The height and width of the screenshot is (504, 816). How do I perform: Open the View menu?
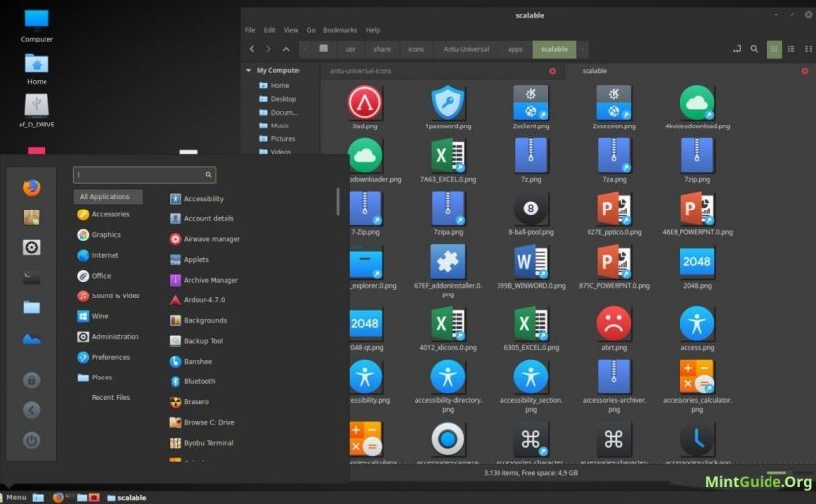291,30
